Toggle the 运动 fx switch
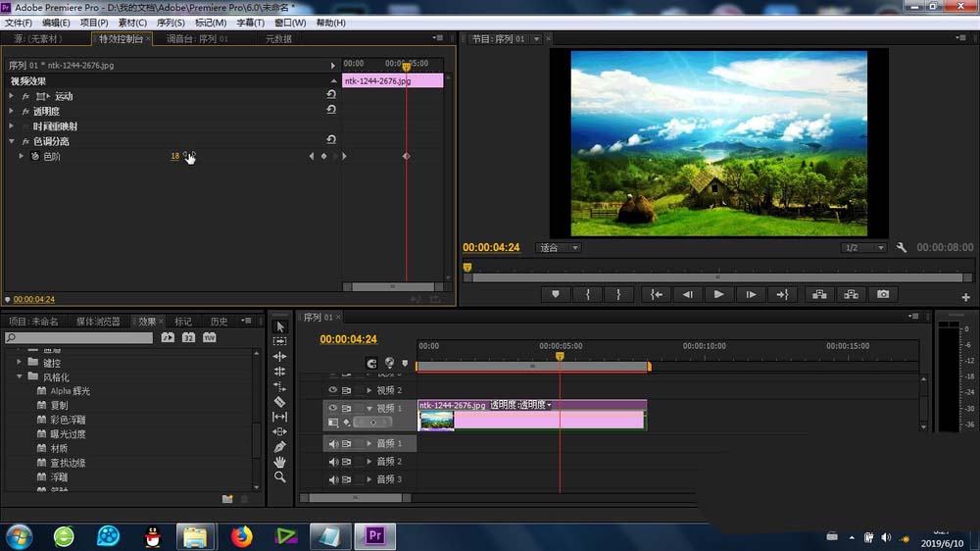Viewport: 980px width, 551px height. [x=25, y=96]
